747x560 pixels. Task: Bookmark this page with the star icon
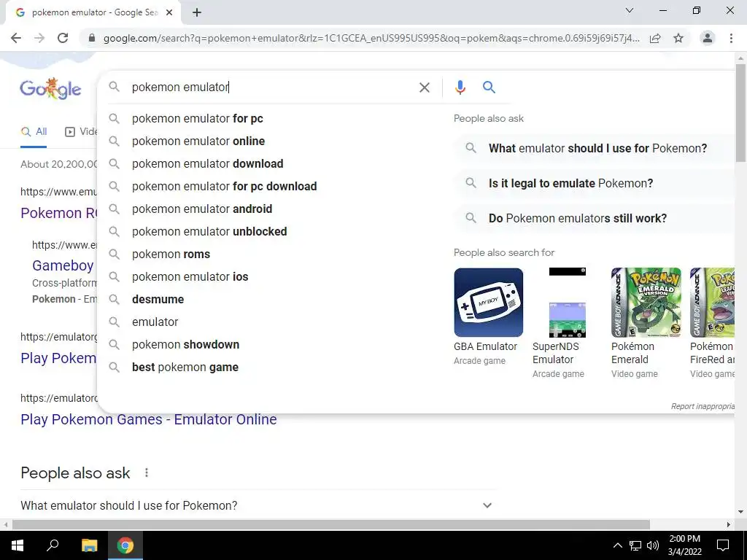[678, 38]
